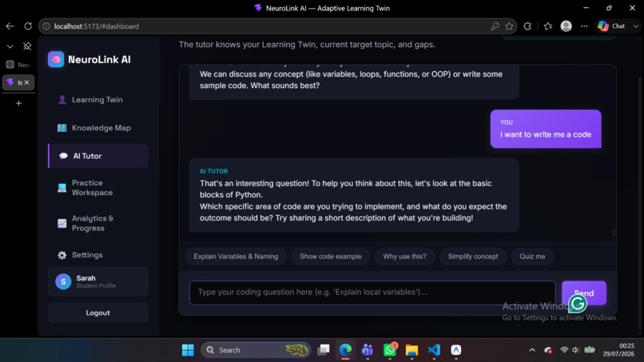This screenshot has height=362, width=644.
Task: Click the Knowledge Map map icon
Action: point(62,128)
